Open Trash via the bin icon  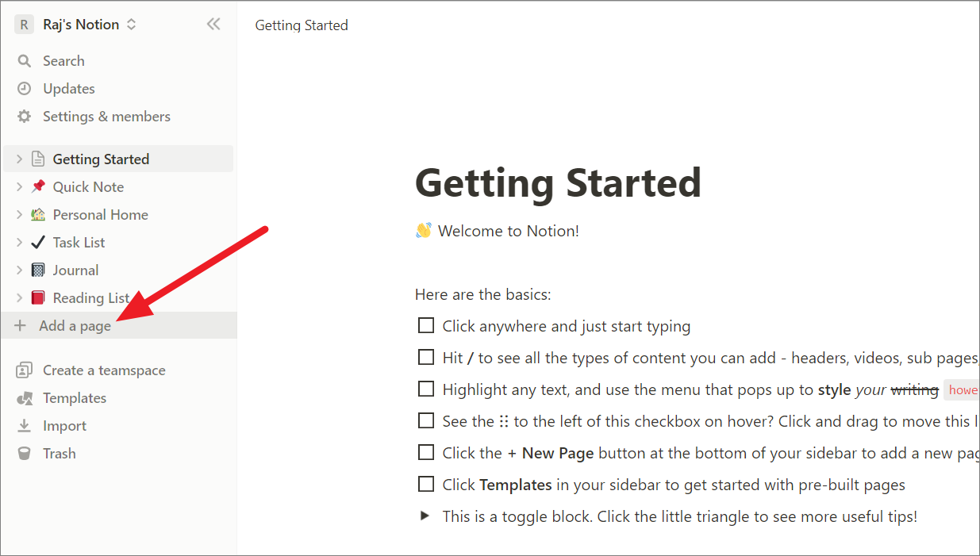(x=25, y=454)
